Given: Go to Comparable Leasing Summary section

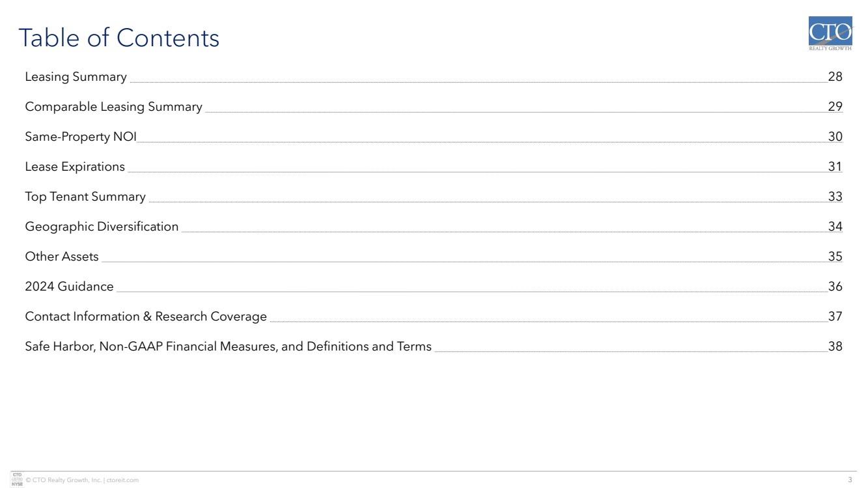Looking at the screenshot, I should pos(113,107).
